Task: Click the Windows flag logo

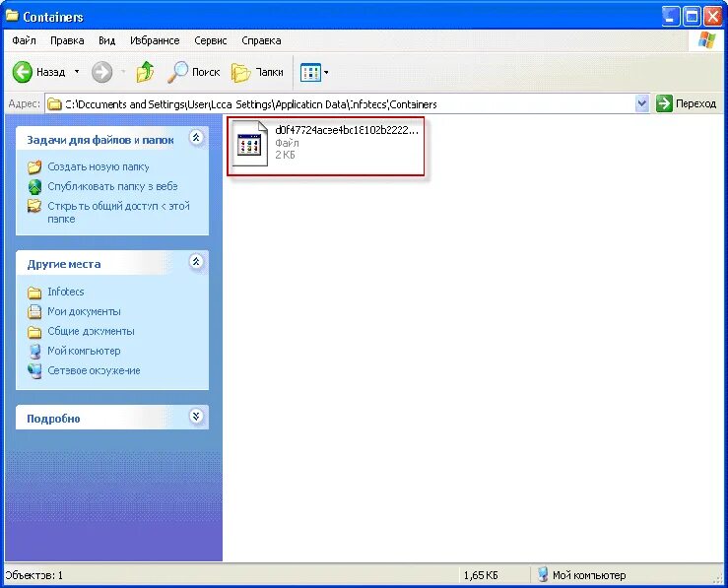Action: [706, 40]
